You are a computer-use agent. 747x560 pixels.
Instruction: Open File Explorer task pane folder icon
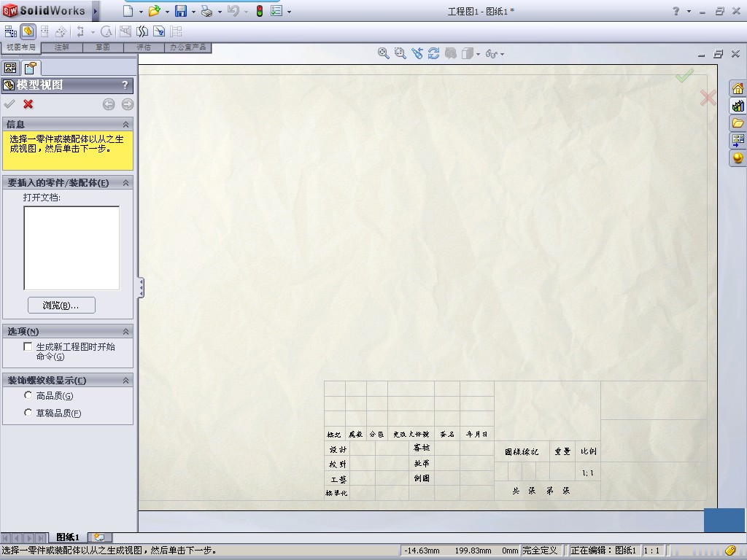738,123
